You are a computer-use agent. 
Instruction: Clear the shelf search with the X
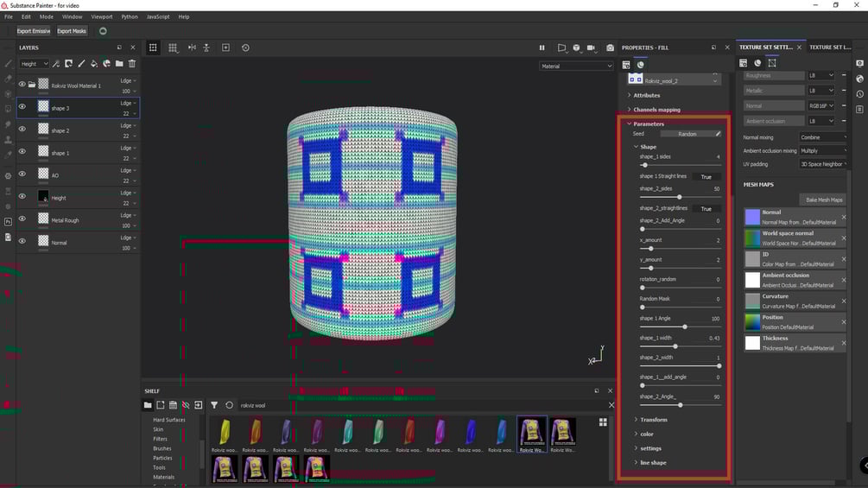[611, 405]
